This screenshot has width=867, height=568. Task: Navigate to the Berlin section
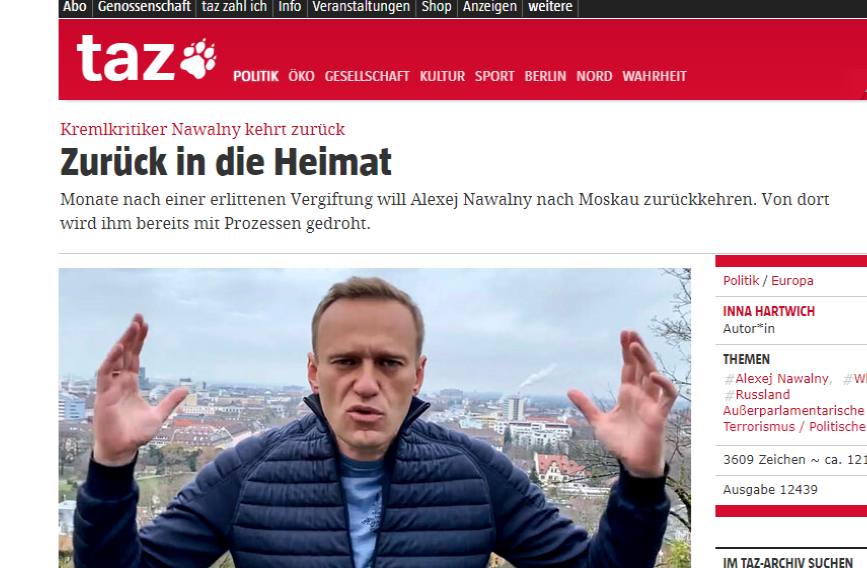click(545, 76)
